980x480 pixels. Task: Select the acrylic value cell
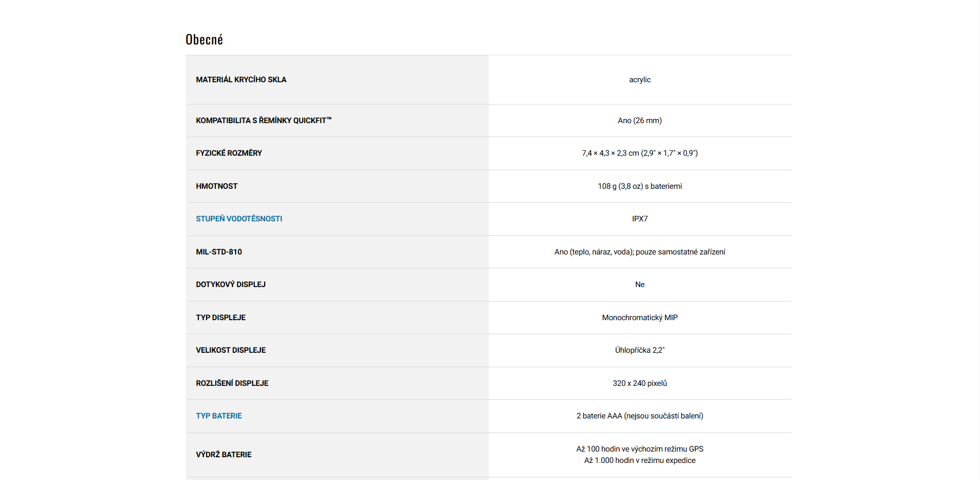[x=639, y=80]
